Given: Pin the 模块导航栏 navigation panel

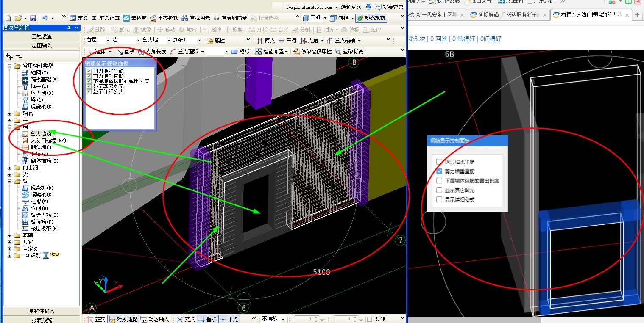Looking at the screenshot, I should pos(69,28).
